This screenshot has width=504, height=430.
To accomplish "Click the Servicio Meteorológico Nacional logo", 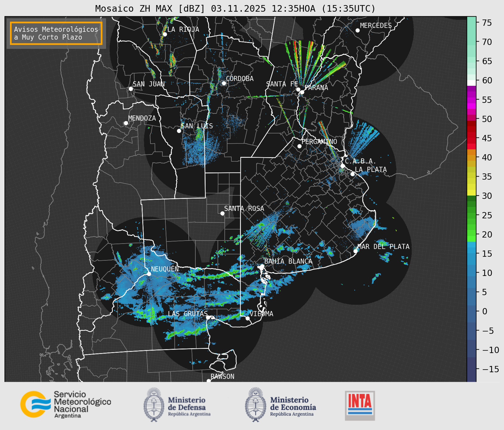I will pyautogui.click(x=66, y=405).
